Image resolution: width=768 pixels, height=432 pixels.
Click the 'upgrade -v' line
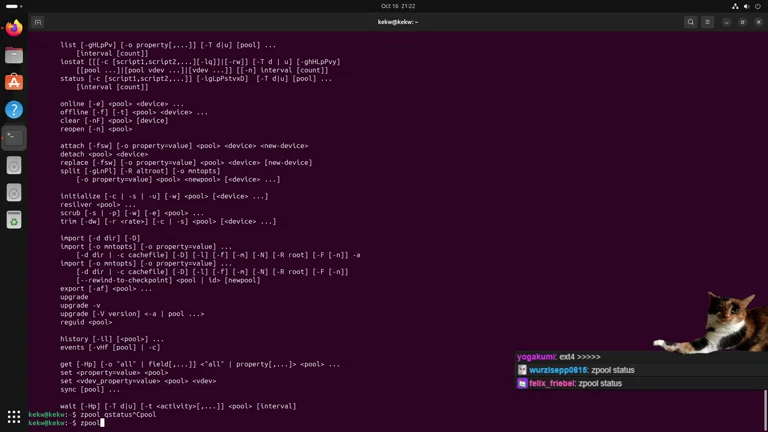click(x=80, y=305)
